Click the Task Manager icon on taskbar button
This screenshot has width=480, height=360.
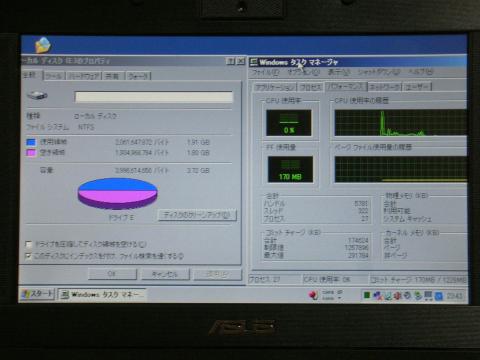coord(65,295)
